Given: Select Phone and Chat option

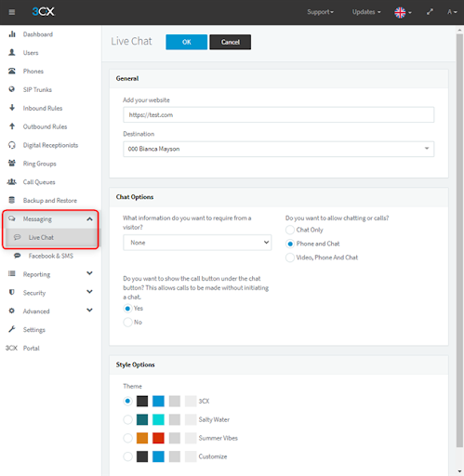Looking at the screenshot, I should (x=290, y=244).
